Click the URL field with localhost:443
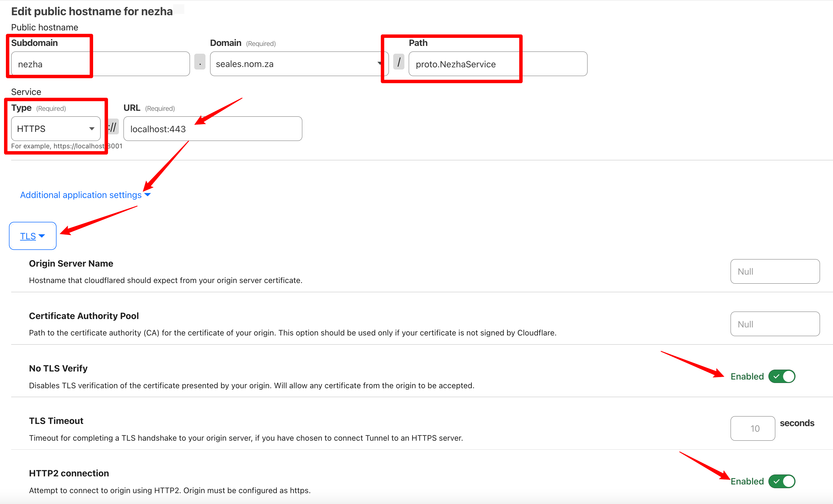 212,129
